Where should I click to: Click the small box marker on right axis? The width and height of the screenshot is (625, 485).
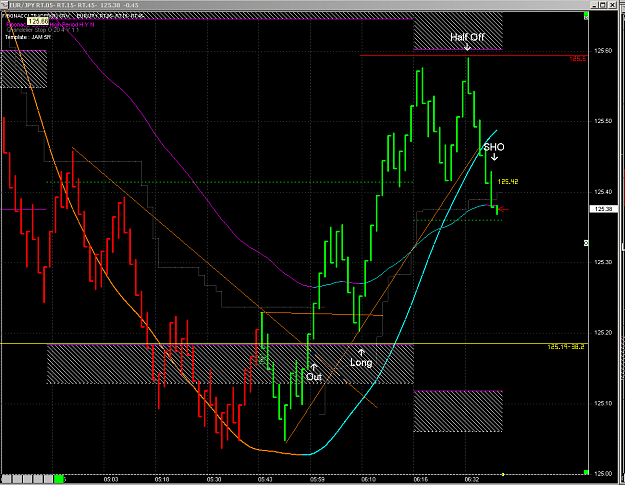(586, 243)
